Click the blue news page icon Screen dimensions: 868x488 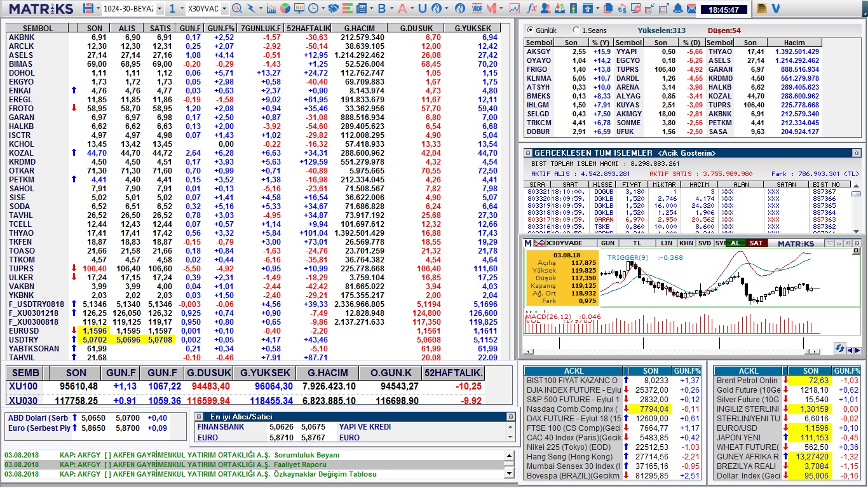[x=361, y=9]
